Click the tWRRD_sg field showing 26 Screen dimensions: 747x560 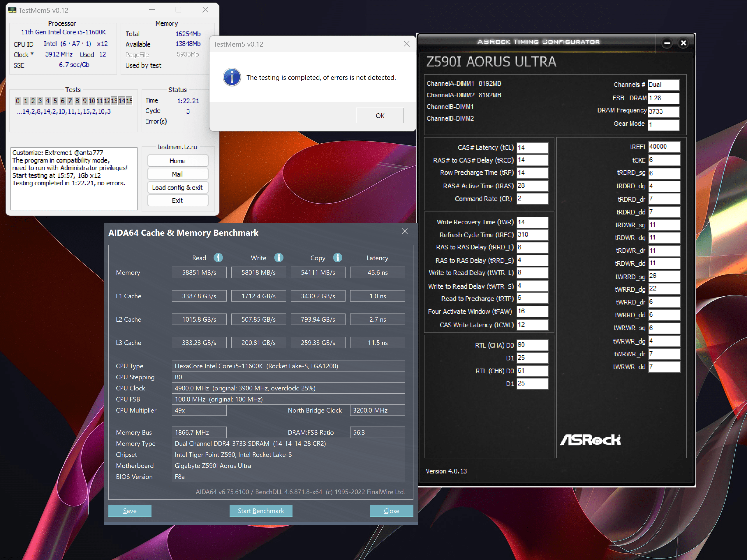point(664,276)
